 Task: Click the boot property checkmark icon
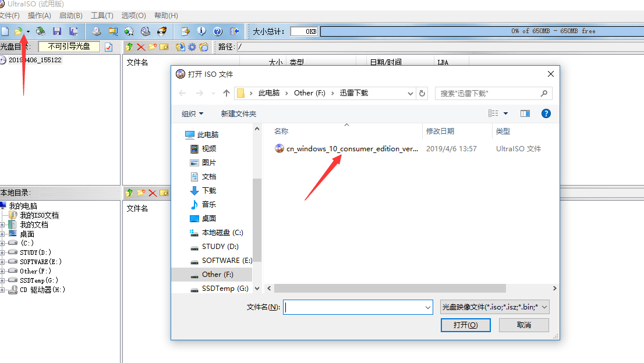coord(108,47)
